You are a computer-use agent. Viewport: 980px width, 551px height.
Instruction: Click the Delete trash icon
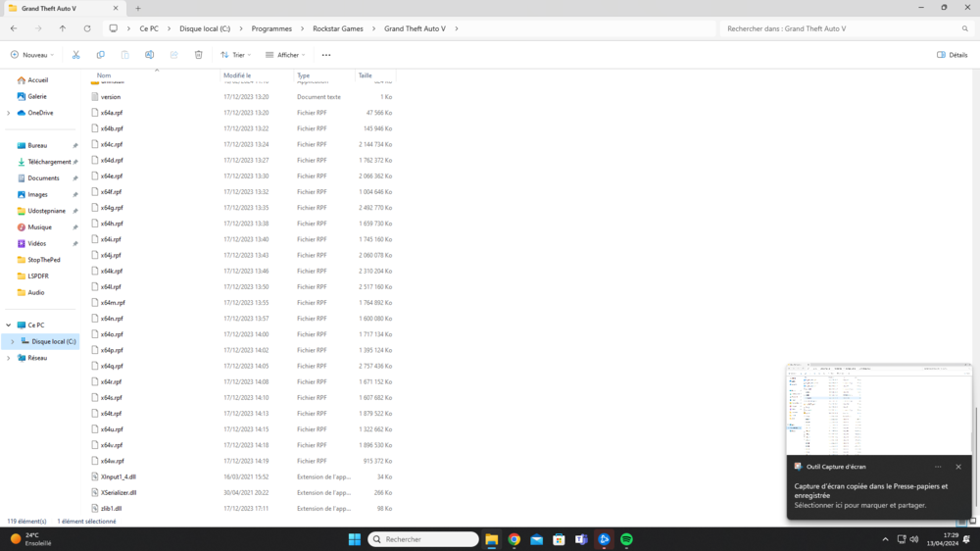[x=199, y=55]
